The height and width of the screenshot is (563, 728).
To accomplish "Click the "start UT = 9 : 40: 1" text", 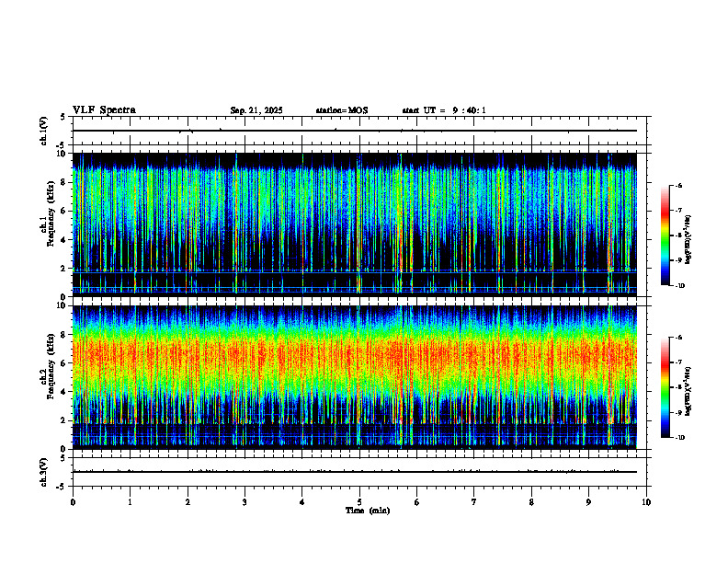I will (x=444, y=110).
